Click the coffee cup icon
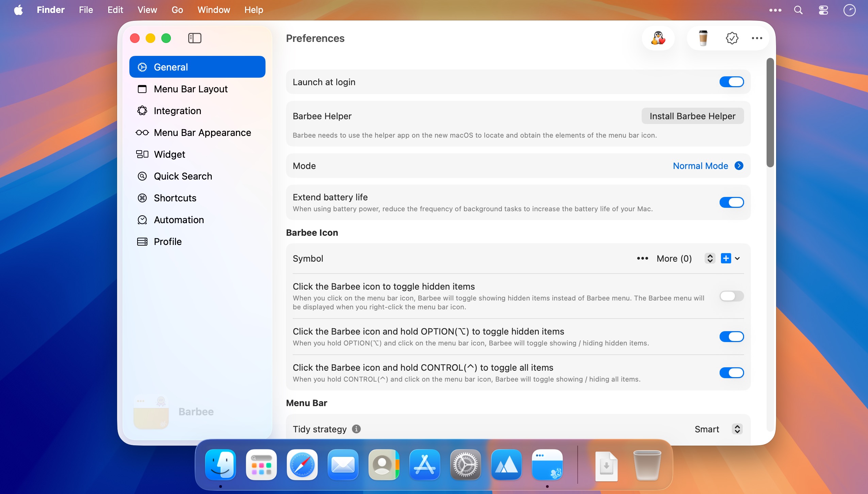Image resolution: width=868 pixels, height=494 pixels. click(703, 38)
